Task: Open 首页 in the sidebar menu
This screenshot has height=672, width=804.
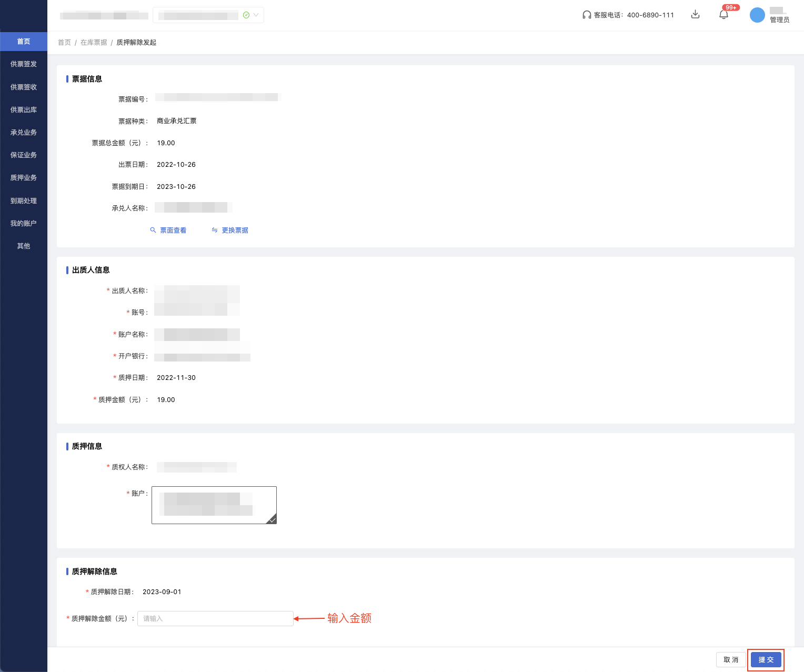Action: [x=24, y=42]
